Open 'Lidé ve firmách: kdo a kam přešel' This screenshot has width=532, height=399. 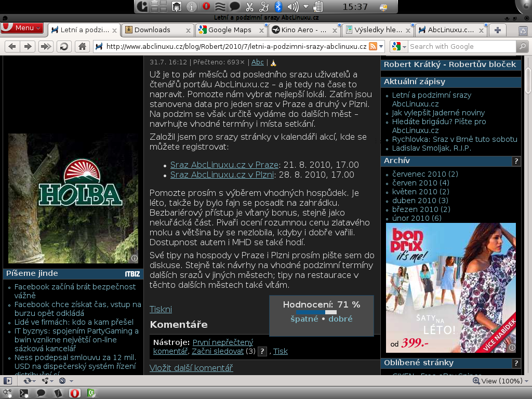(x=74, y=322)
